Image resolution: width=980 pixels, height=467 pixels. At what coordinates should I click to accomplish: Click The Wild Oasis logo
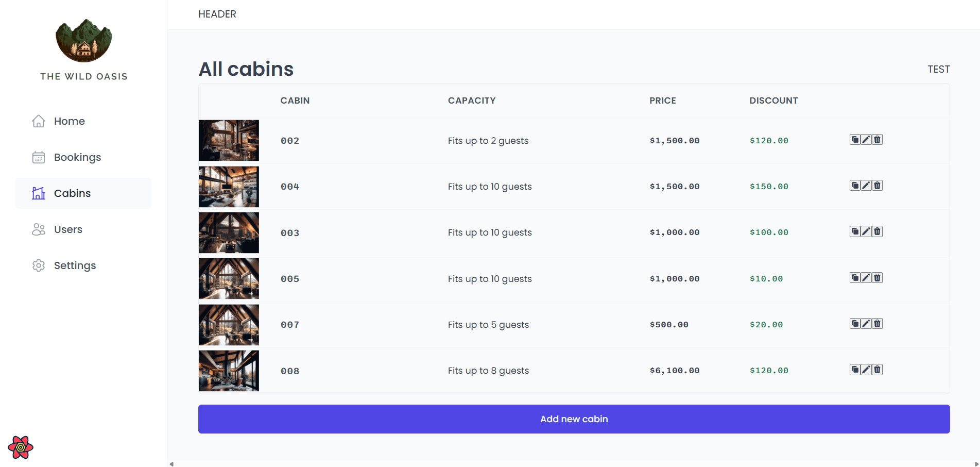click(x=84, y=41)
